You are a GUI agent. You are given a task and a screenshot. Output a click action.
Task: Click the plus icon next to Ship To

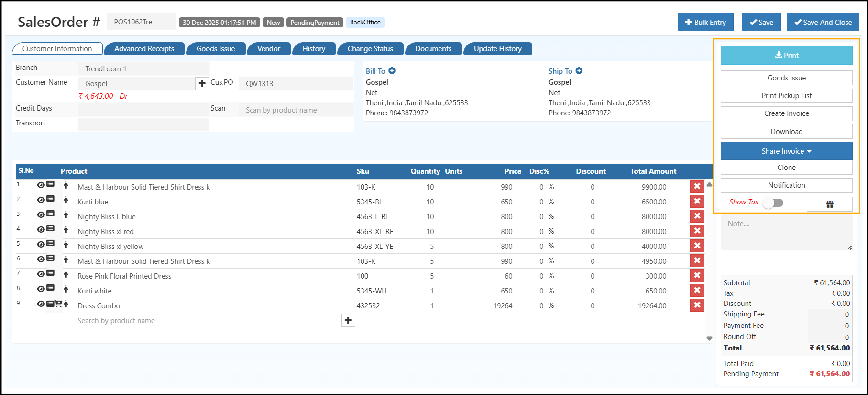point(579,71)
